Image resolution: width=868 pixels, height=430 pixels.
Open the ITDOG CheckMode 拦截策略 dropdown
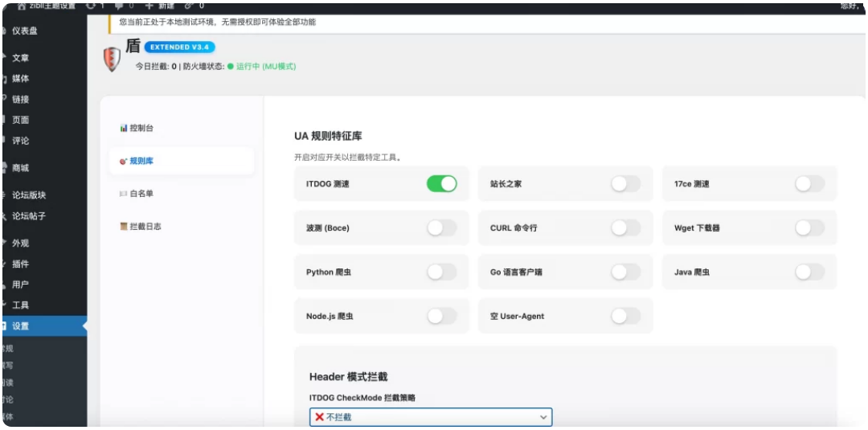pyautogui.click(x=430, y=417)
